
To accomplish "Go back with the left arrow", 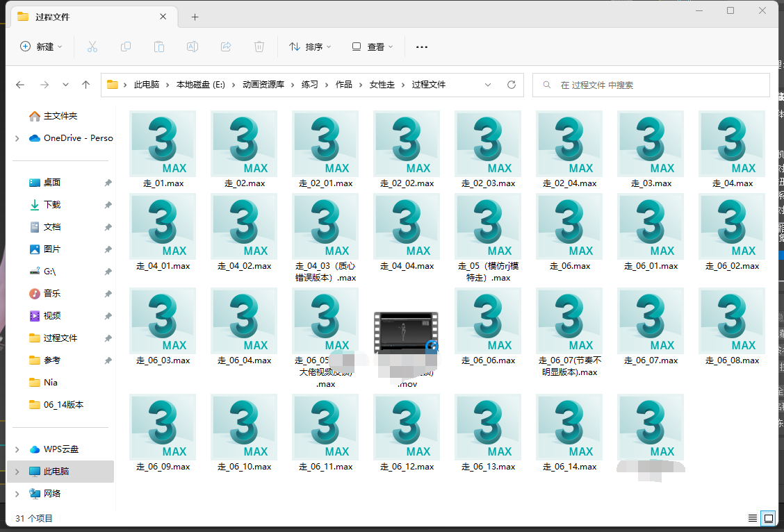I will point(20,85).
